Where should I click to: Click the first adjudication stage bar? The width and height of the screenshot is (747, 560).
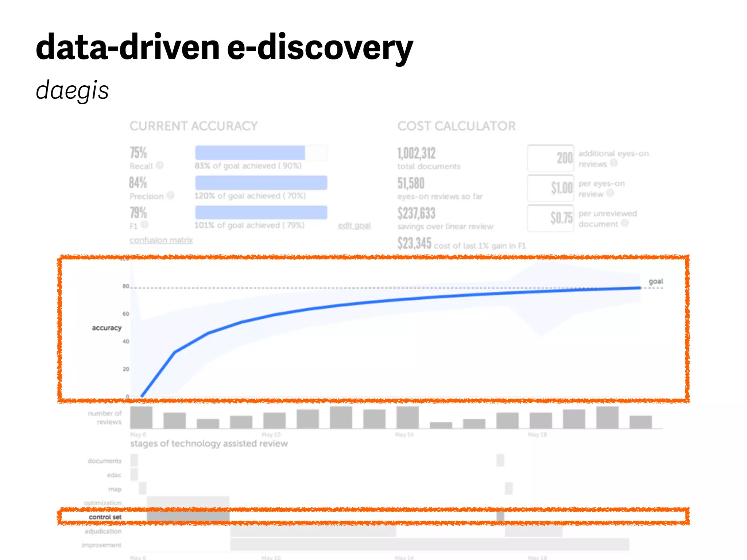click(x=313, y=531)
